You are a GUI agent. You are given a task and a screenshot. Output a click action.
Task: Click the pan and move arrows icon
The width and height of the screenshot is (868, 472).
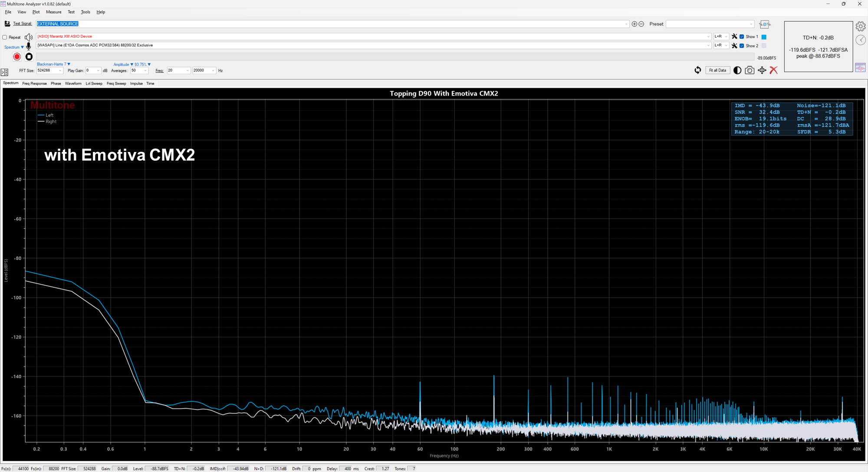pos(762,70)
